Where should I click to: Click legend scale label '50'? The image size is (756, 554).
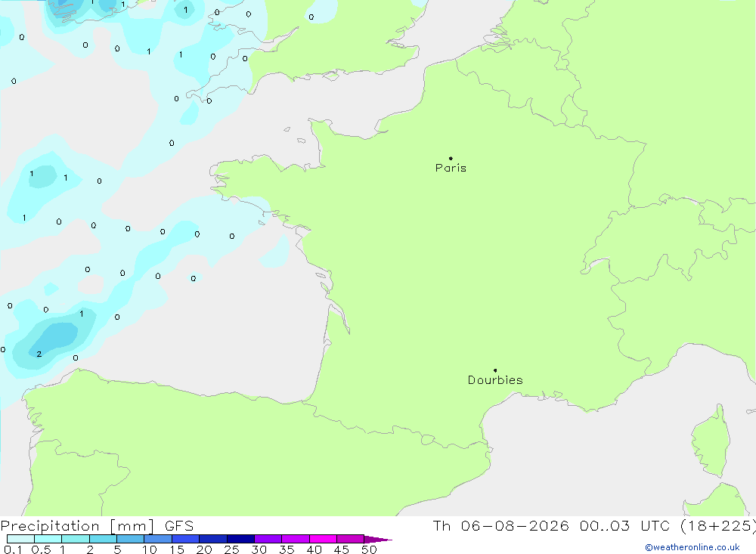click(369, 549)
